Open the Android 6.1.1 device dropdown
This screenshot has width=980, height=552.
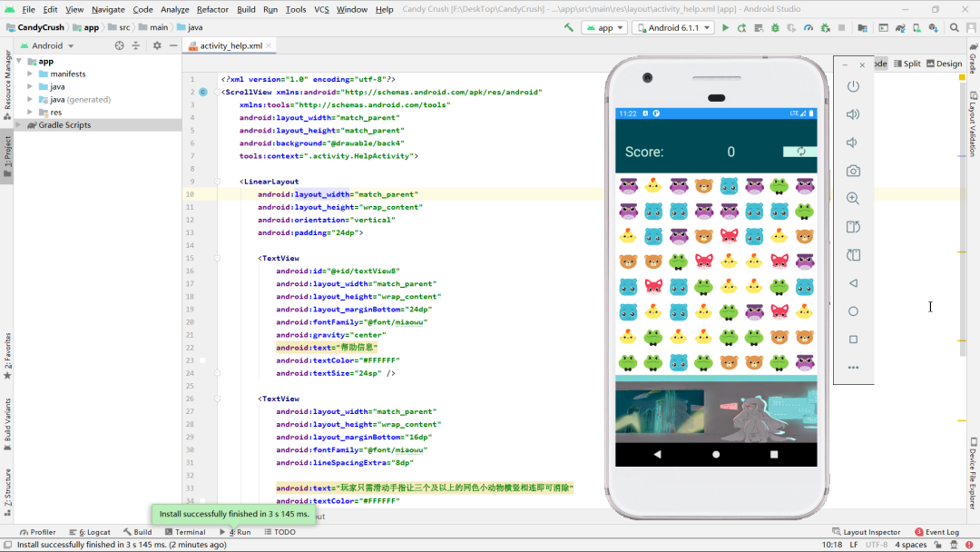[x=673, y=27]
